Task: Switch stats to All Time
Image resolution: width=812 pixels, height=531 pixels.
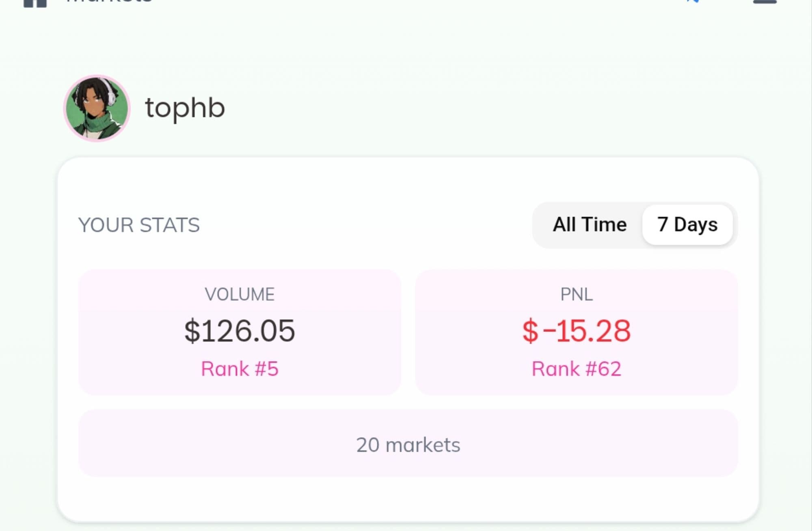Action: [x=590, y=225]
